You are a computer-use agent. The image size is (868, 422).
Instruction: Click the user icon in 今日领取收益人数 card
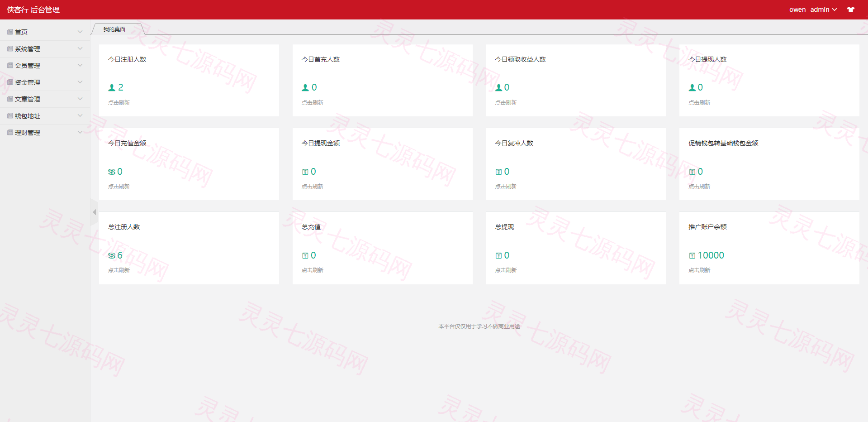(x=499, y=88)
